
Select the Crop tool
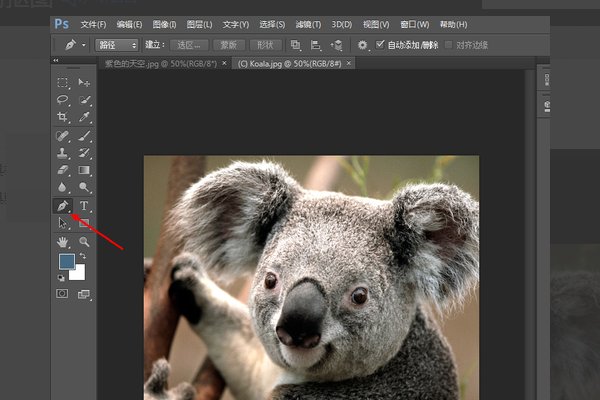pyautogui.click(x=62, y=117)
